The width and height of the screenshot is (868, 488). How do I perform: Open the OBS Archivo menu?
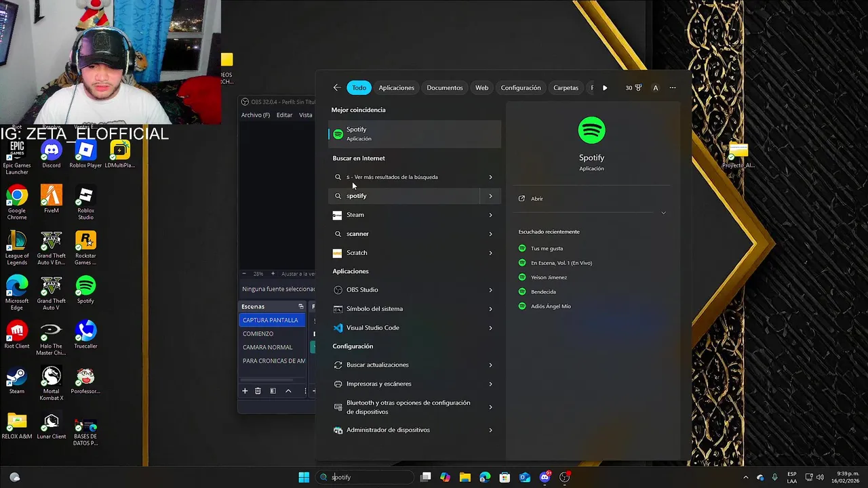(x=256, y=115)
